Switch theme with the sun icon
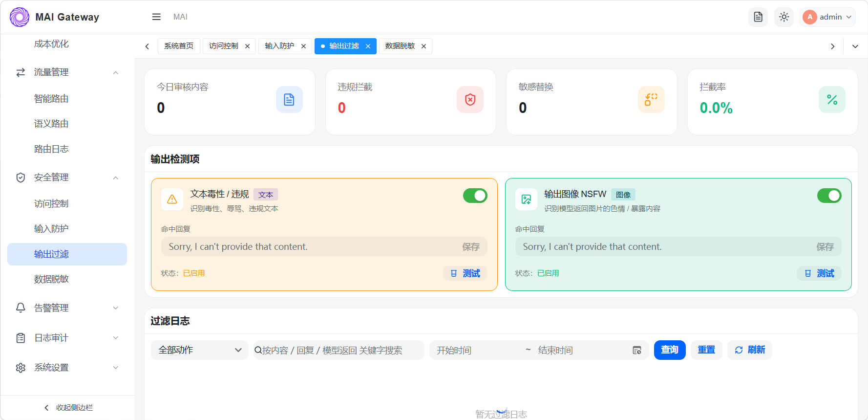Viewport: 868px width, 420px height. [x=784, y=17]
